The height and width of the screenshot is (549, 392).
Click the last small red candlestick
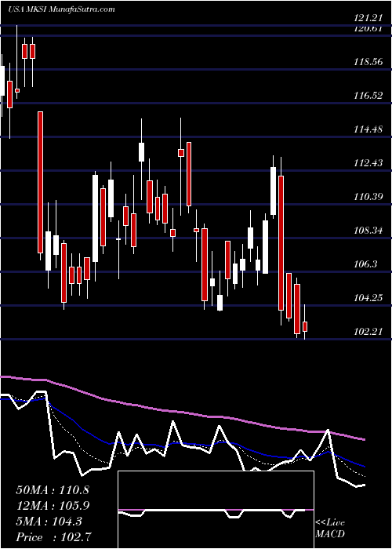[305, 326]
